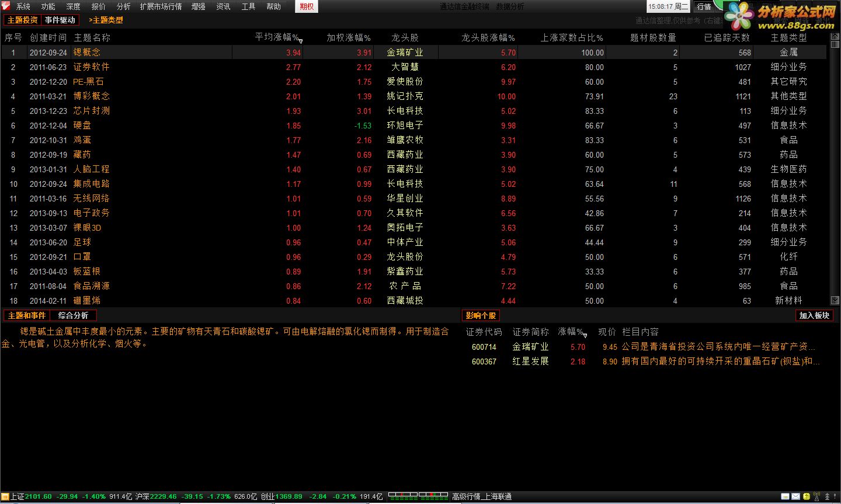Select the 电子政务 theme
841x504 pixels.
pos(91,213)
